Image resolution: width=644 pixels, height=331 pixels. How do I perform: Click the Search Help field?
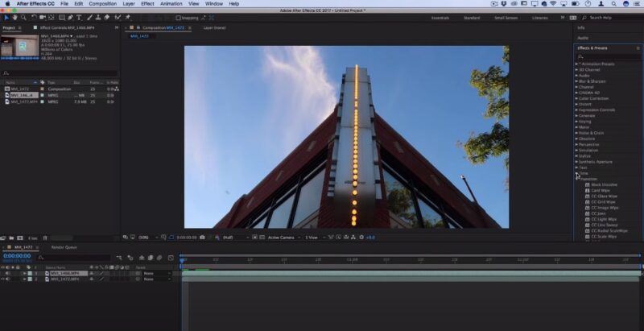tap(611, 18)
